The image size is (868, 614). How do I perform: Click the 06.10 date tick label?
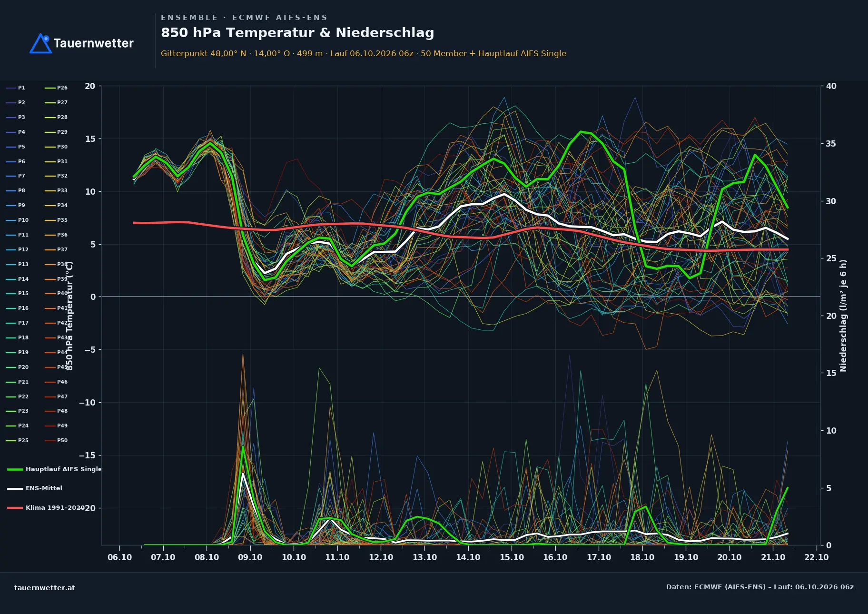tap(120, 557)
